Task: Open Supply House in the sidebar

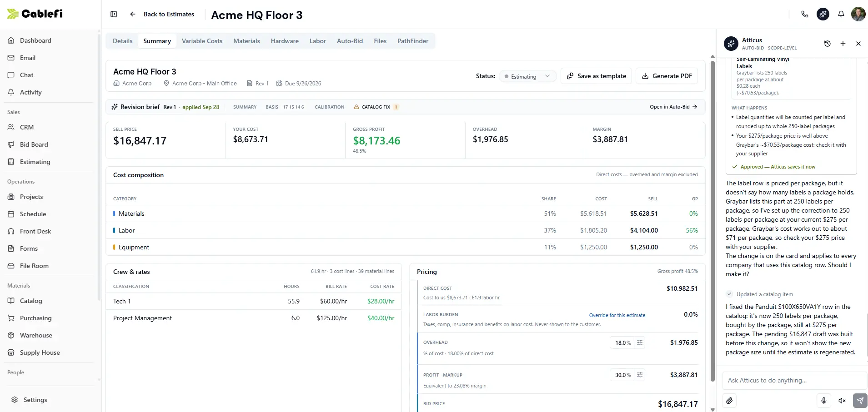Action: point(40,352)
